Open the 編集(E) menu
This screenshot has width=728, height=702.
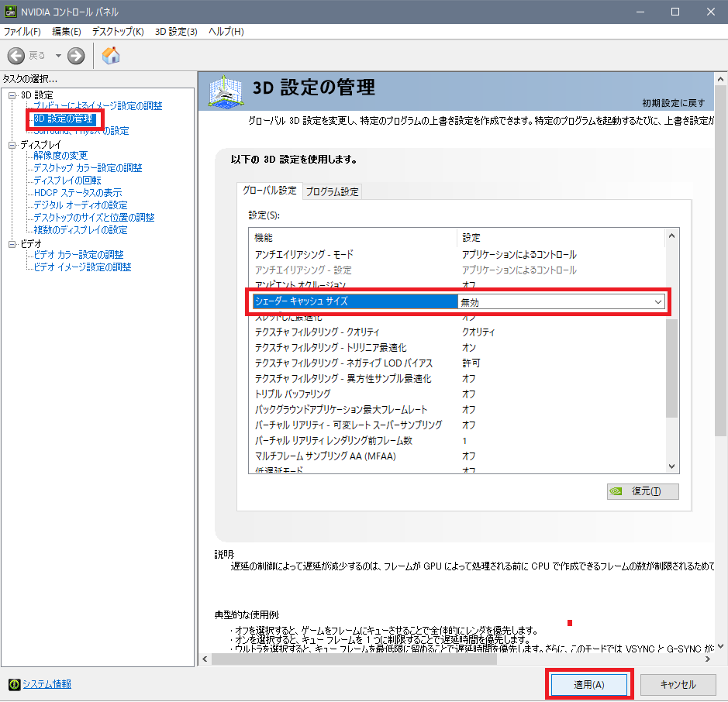coord(67,32)
